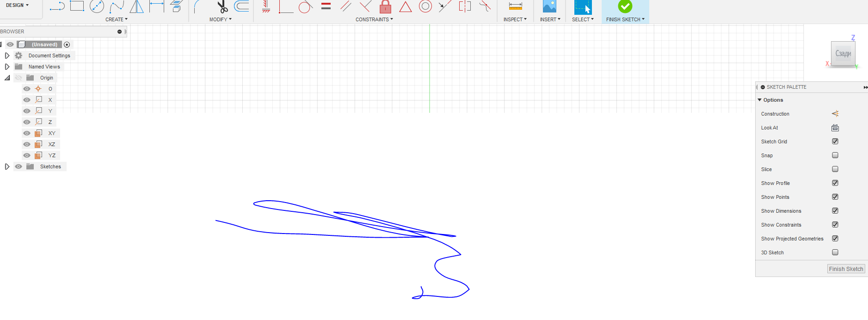Enable the Slice checkbox
The width and height of the screenshot is (868, 320).
[835, 169]
